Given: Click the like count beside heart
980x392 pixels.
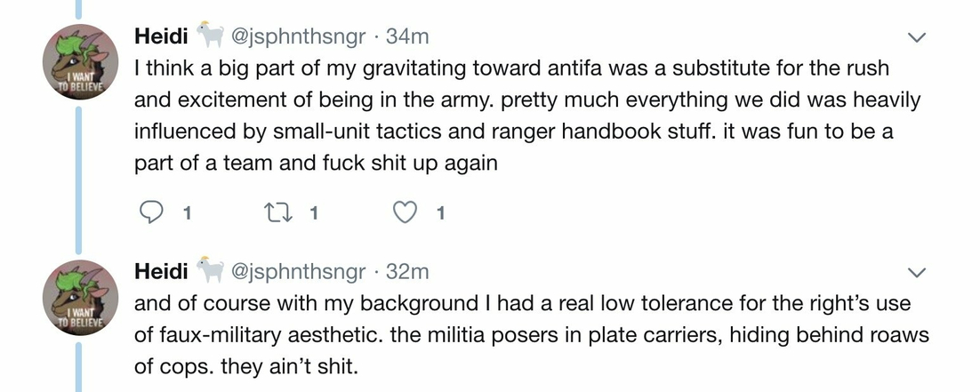Looking at the screenshot, I should point(440,214).
